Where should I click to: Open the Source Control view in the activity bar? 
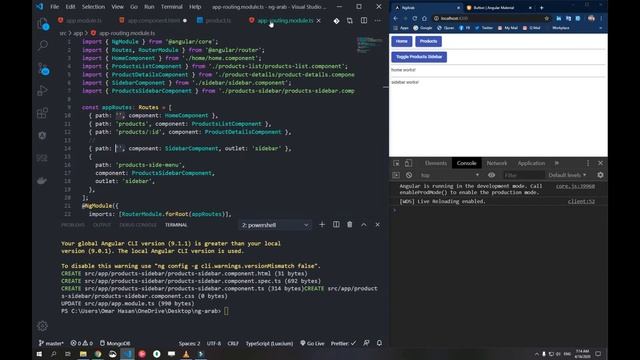coord(43,69)
